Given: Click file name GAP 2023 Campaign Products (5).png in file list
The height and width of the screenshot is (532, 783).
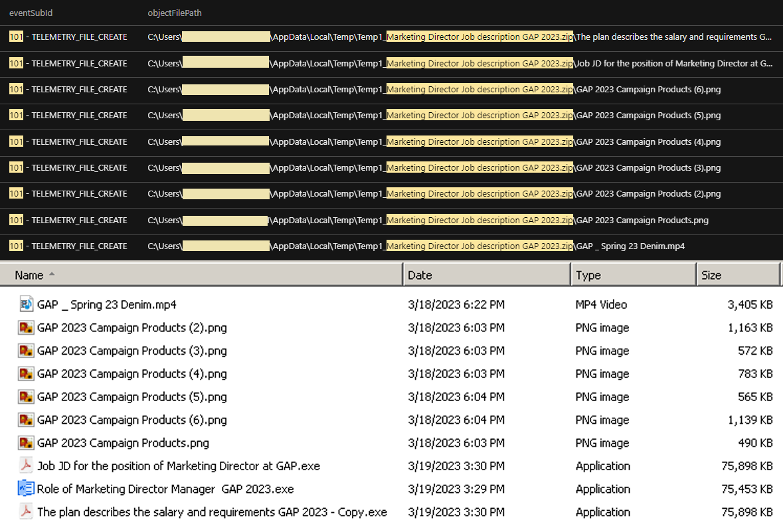Looking at the screenshot, I should (x=132, y=397).
